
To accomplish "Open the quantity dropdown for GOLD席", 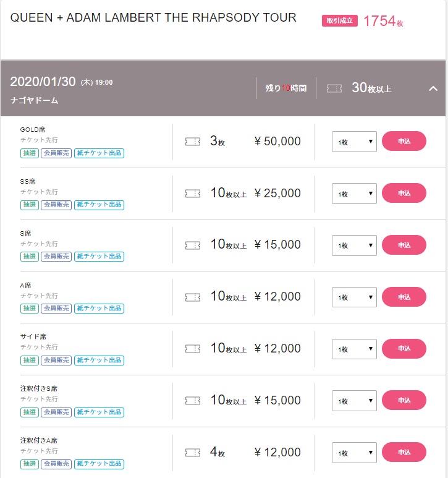I will pyautogui.click(x=354, y=142).
